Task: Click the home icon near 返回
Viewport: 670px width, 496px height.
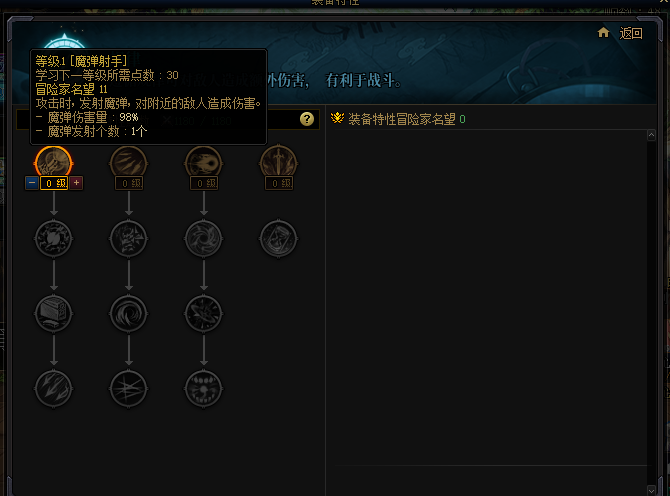Action: coord(603,32)
